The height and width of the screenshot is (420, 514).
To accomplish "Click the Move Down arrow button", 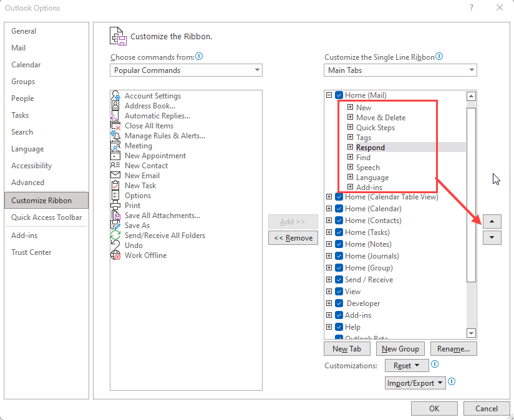I will tap(492, 238).
